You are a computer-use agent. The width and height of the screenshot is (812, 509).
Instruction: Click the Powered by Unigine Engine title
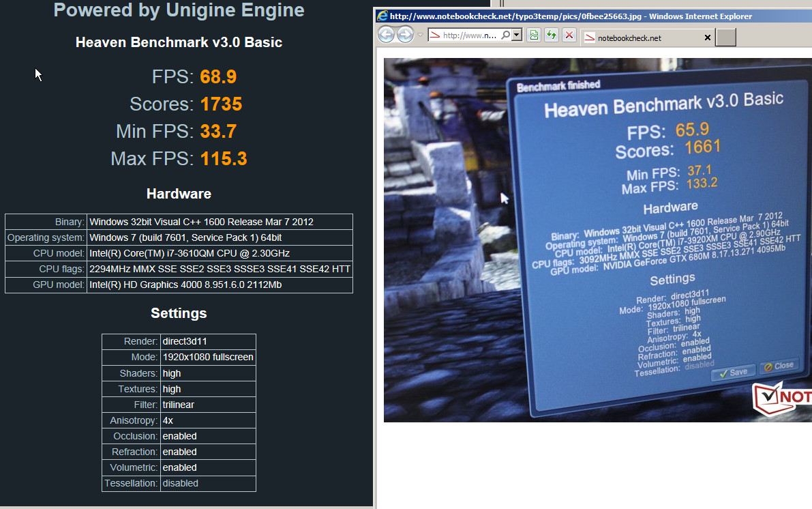[x=179, y=10]
